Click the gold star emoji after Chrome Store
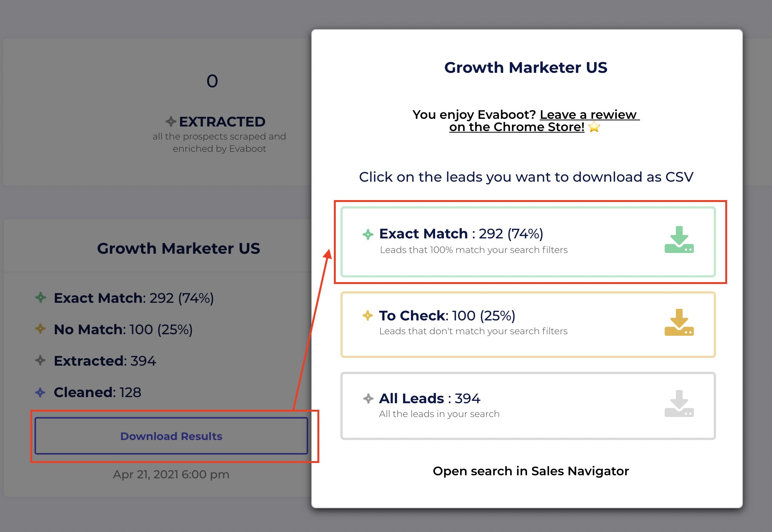 [x=594, y=127]
